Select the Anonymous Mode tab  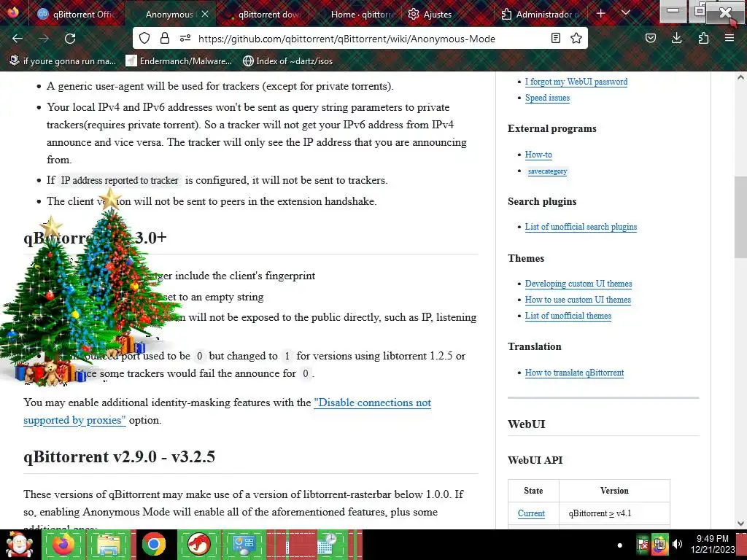point(169,15)
